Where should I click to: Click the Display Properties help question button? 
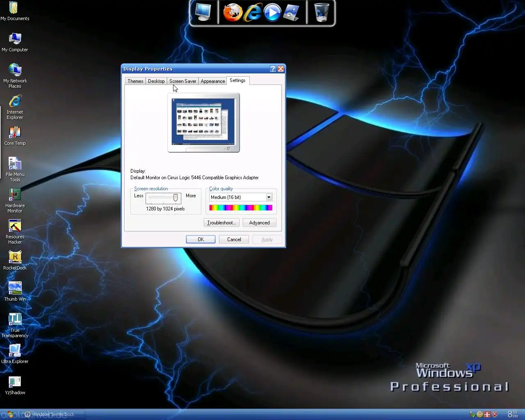click(x=273, y=69)
